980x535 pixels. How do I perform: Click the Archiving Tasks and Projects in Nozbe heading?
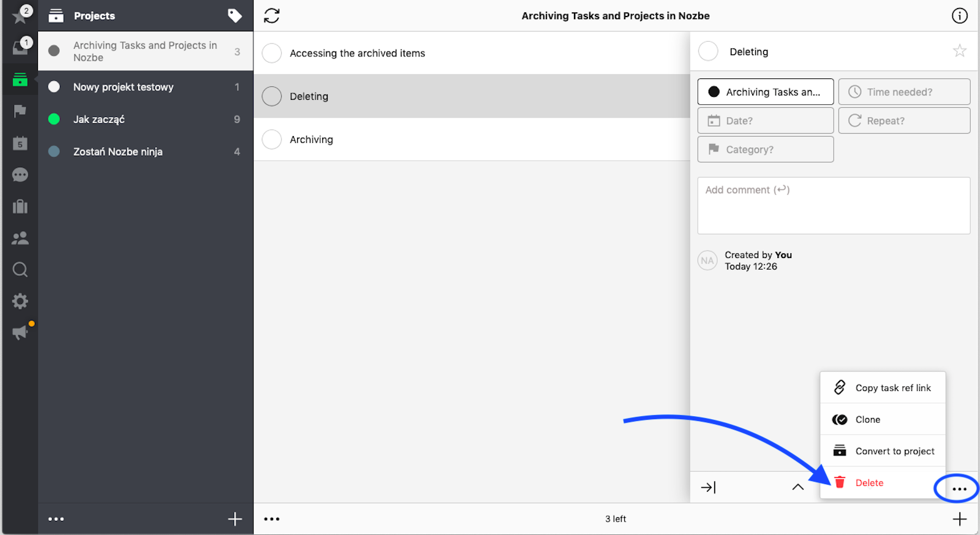coord(616,16)
